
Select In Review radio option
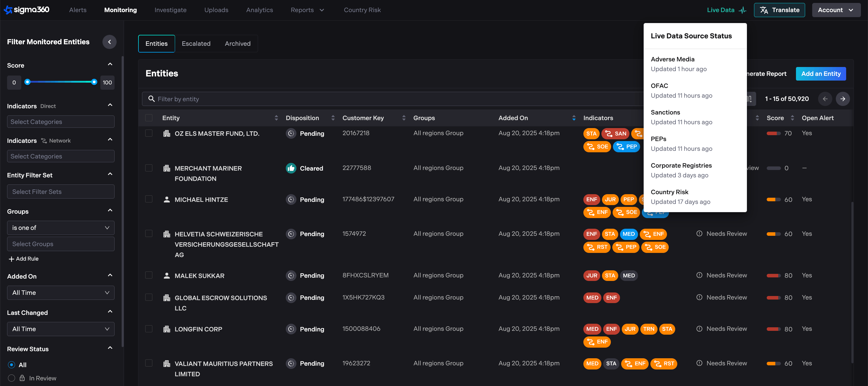12,378
